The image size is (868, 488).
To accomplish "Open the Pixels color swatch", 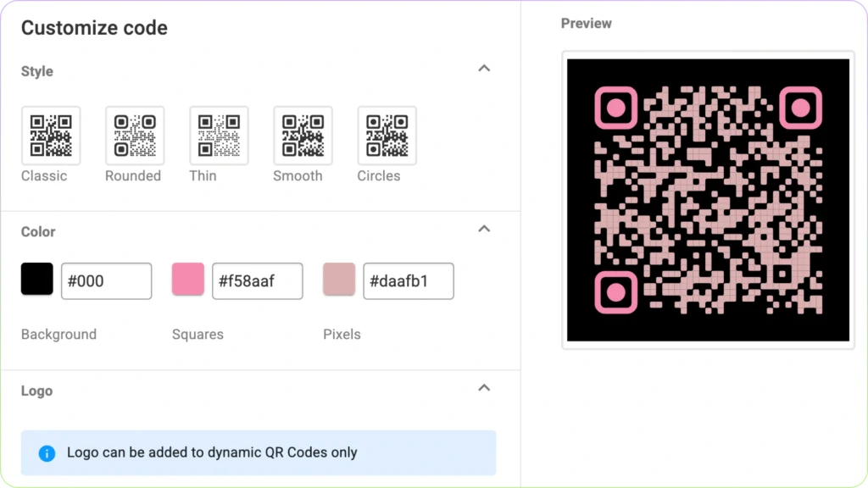I will (338, 280).
